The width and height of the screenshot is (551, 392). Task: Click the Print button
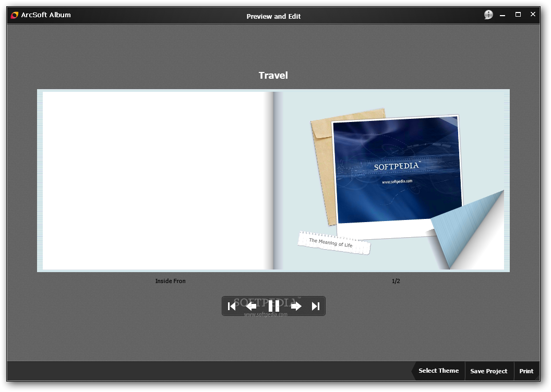(x=526, y=371)
